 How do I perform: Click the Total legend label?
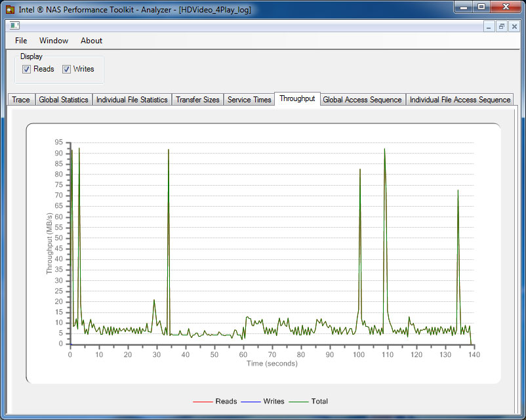(x=319, y=401)
